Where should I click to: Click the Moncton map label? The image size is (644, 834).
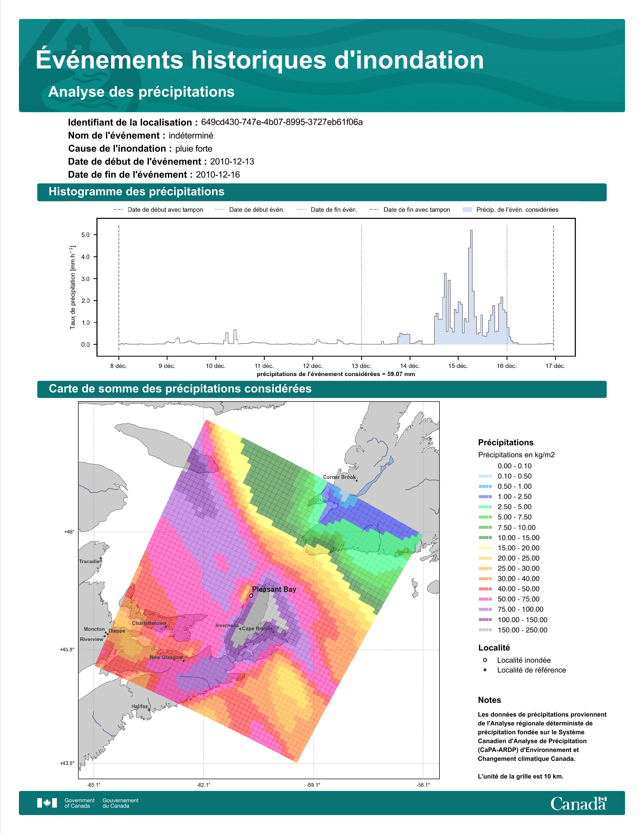click(x=94, y=629)
